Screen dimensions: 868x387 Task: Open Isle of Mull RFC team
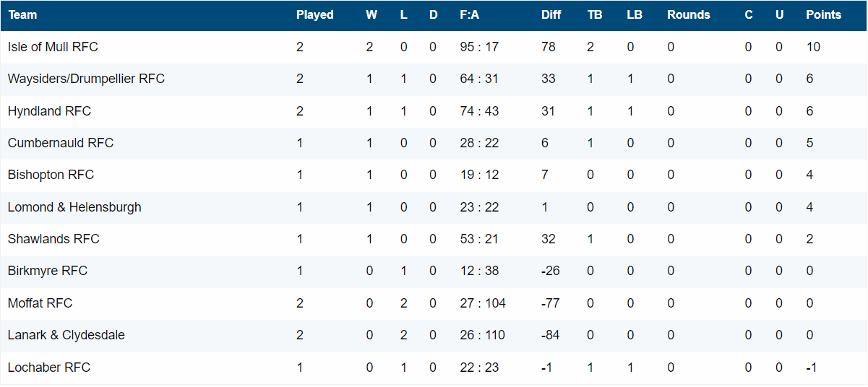53,47
